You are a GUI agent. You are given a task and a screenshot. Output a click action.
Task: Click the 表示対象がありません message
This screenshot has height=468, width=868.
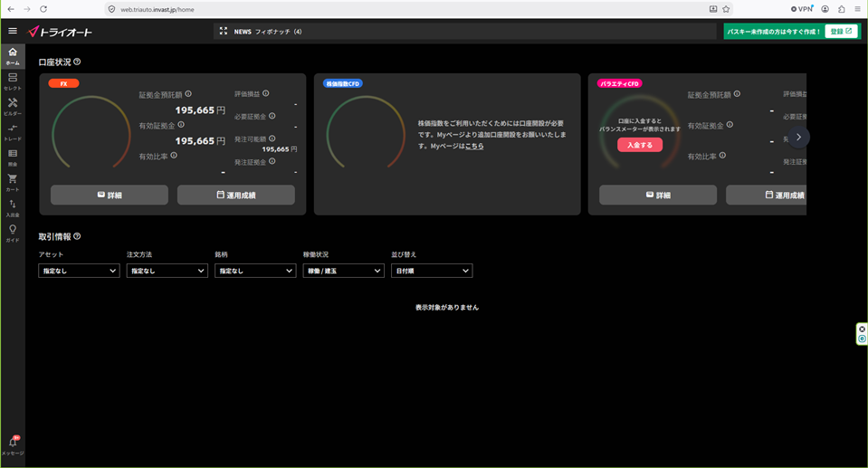tap(447, 308)
